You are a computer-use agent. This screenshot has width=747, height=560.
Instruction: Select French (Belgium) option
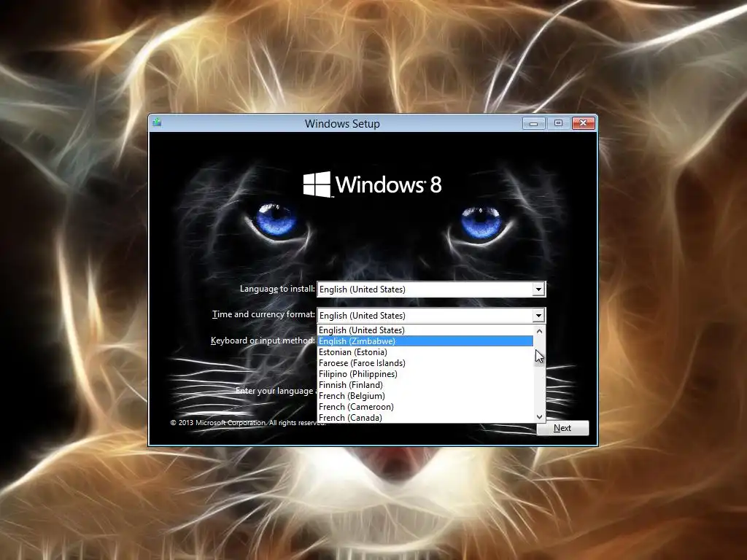click(x=425, y=396)
